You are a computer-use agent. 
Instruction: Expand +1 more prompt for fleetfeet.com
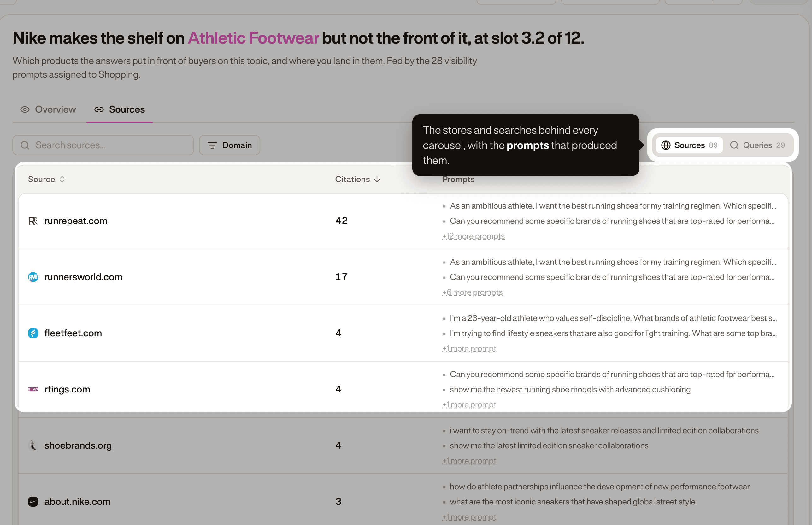469,349
